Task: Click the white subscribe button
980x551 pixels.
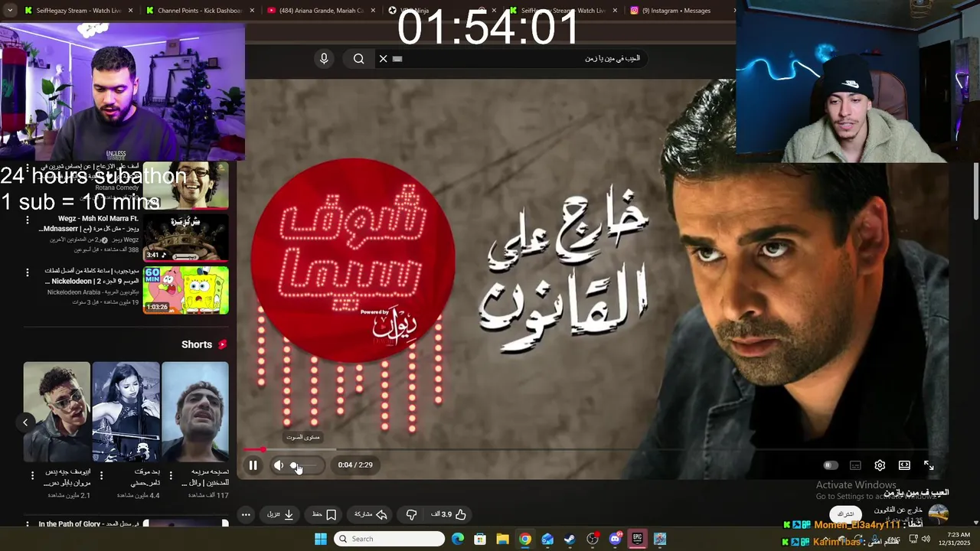Action: pos(845,514)
